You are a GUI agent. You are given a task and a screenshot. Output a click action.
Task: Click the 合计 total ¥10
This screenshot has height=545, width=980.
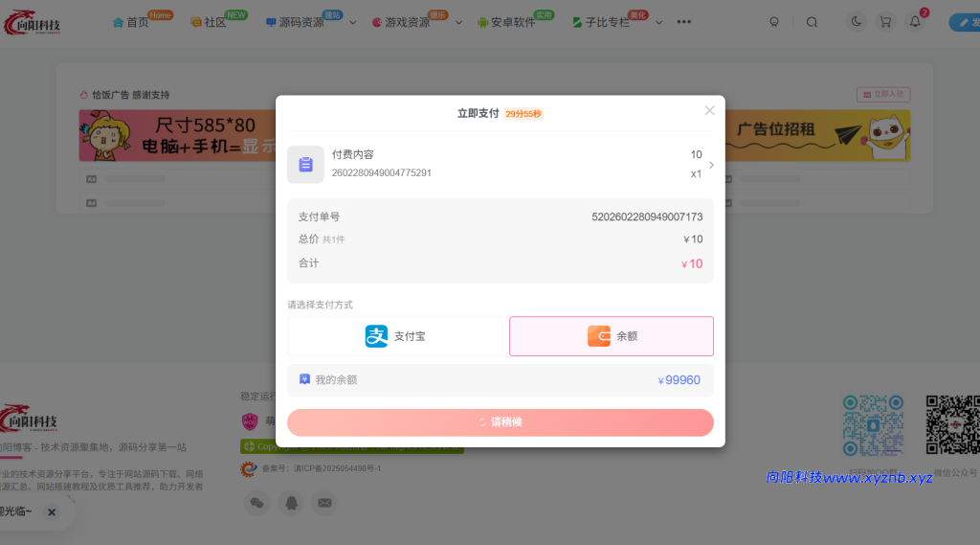[692, 264]
